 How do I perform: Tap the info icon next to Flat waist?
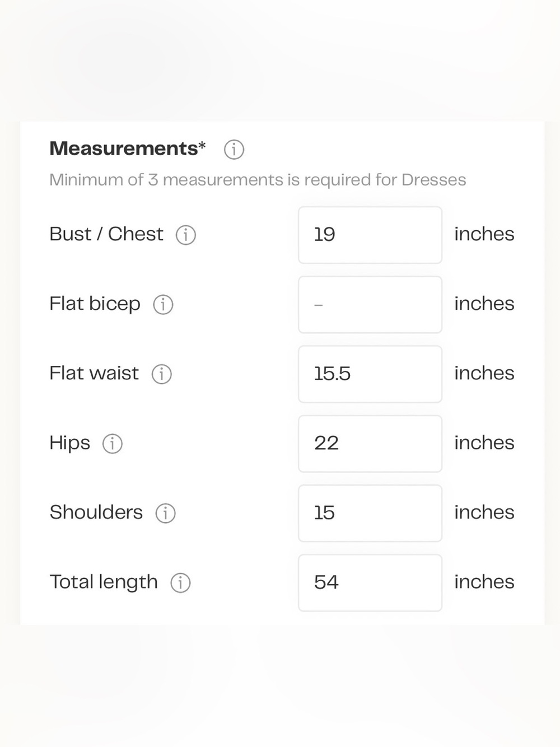point(162,374)
